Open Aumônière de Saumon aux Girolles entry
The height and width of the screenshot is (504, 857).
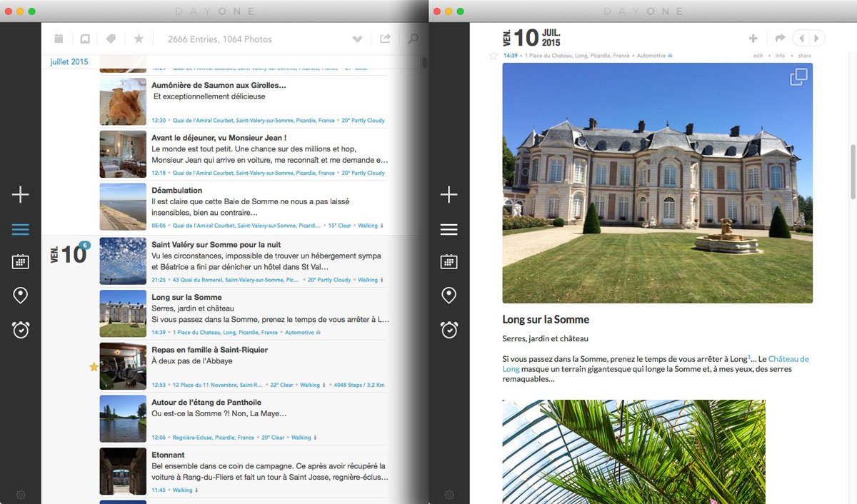244,101
